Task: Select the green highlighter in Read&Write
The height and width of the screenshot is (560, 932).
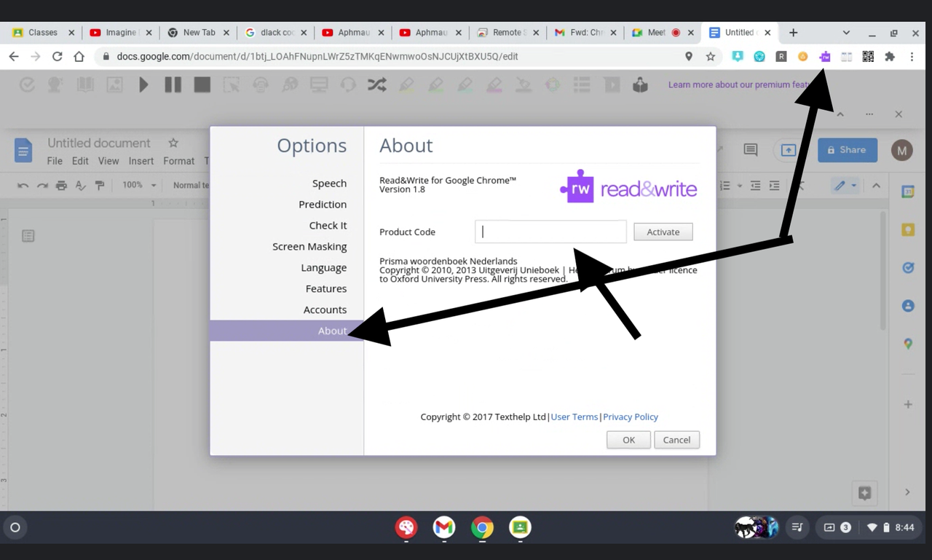Action: [x=435, y=85]
